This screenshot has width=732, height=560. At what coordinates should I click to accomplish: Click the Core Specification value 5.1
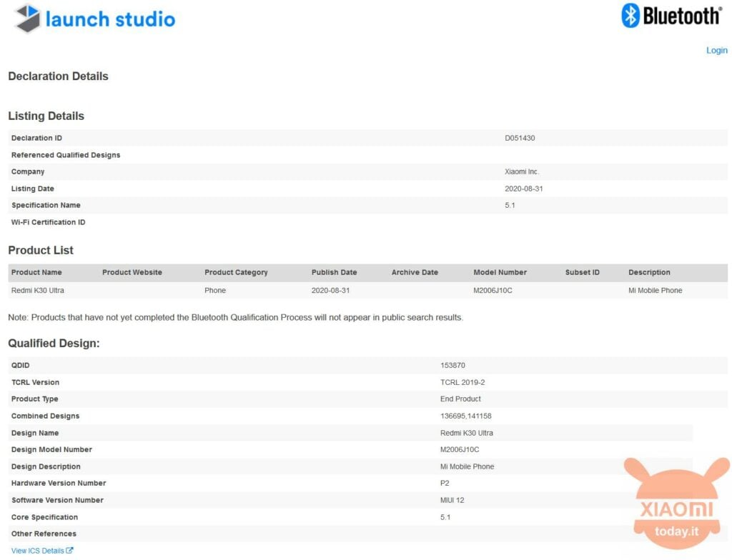(445, 517)
